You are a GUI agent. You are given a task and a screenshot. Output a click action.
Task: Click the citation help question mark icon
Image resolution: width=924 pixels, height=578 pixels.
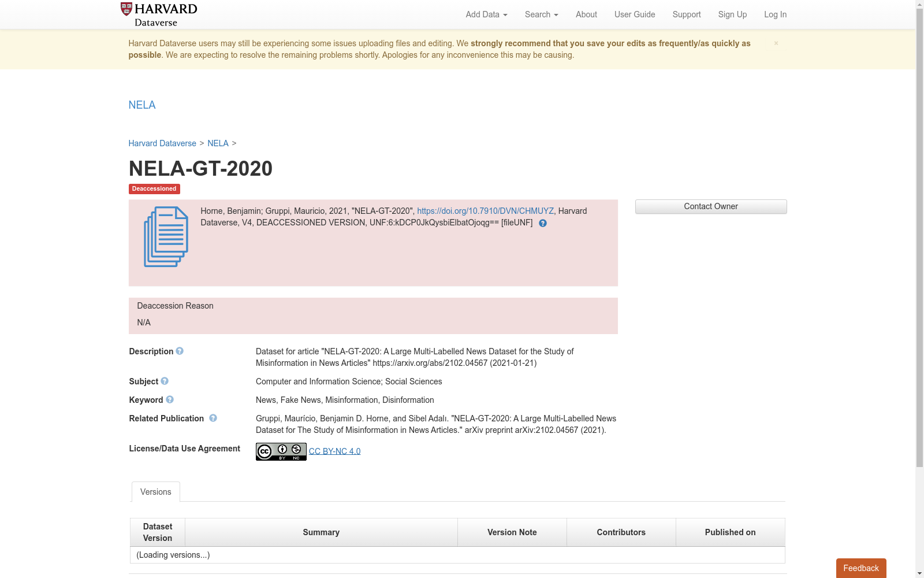click(543, 223)
